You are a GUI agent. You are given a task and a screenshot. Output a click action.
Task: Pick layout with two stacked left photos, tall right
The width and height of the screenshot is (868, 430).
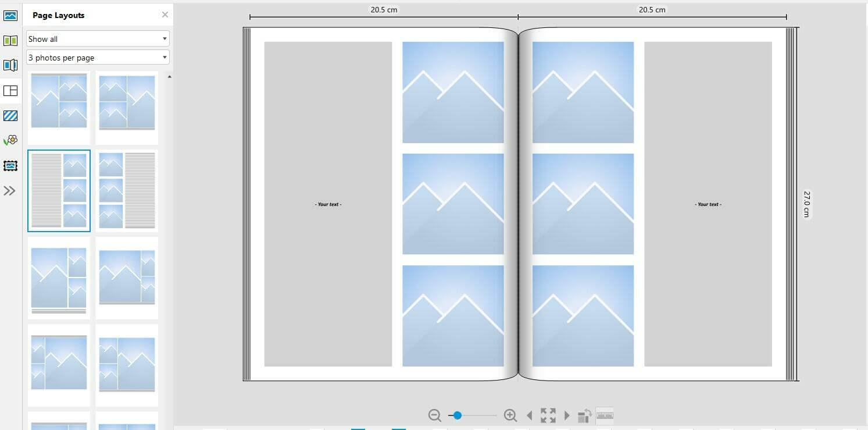127,365
